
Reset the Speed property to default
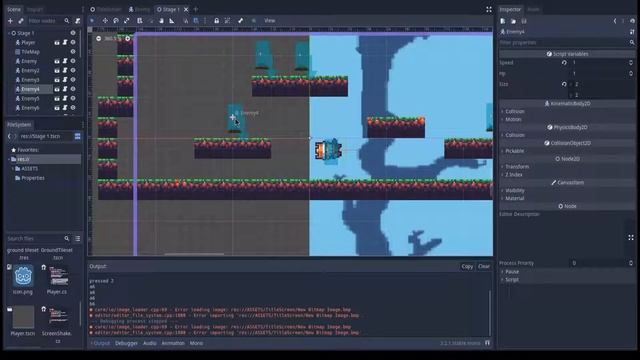click(564, 63)
